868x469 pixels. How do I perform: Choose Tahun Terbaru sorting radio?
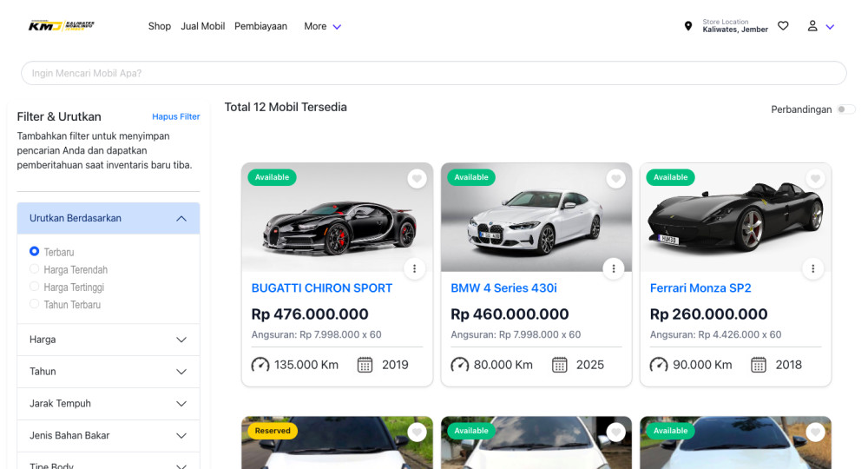[x=35, y=304]
